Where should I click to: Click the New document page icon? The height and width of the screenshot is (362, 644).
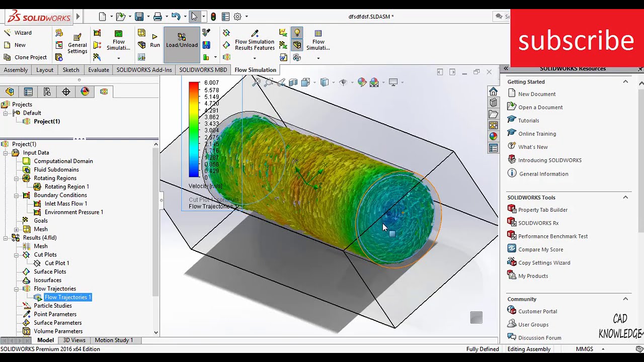103,17
